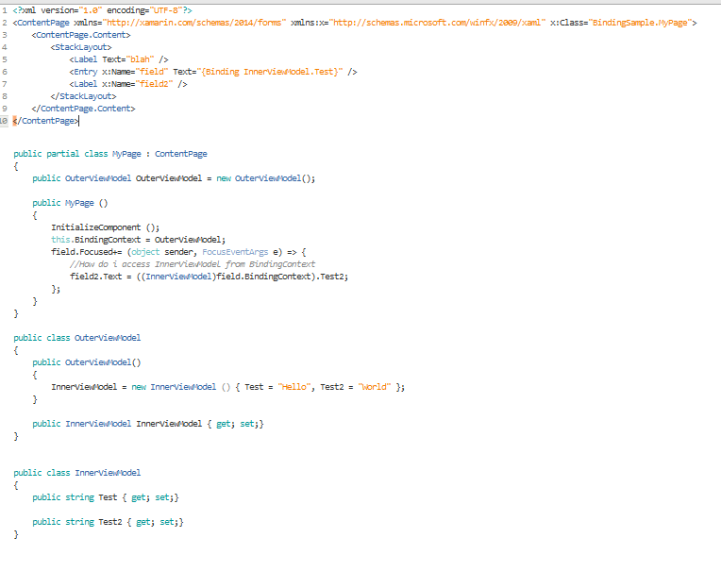Click the closing </ContentPage> tag
Viewport: 721px width, 588px height.
coord(46,121)
